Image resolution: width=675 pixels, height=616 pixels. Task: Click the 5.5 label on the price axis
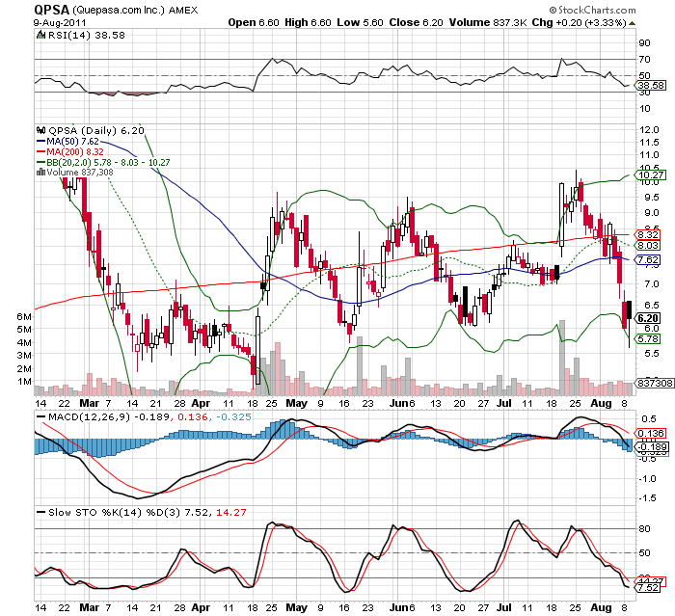pyautogui.click(x=652, y=354)
